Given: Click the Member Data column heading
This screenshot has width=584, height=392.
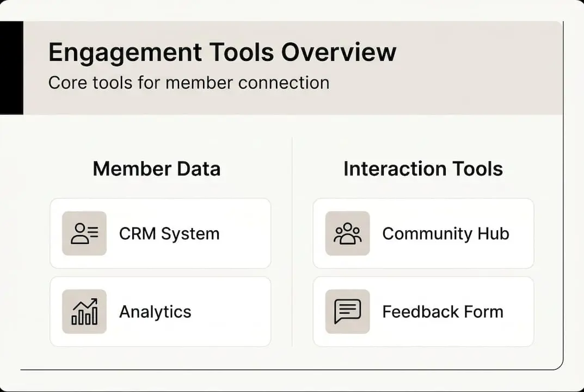Looking at the screenshot, I should (157, 169).
